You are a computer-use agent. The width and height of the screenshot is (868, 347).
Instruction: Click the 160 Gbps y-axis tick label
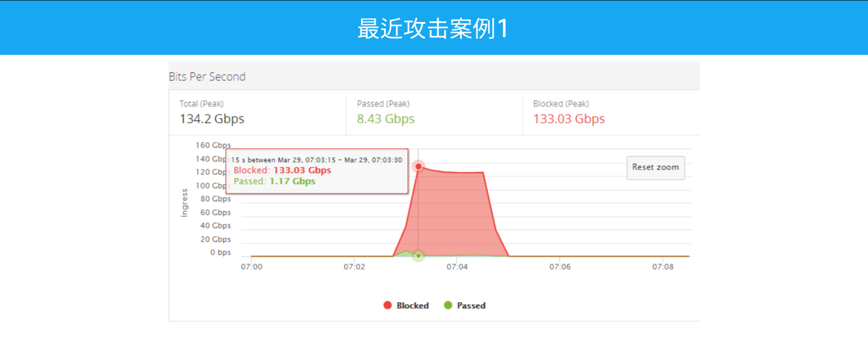pos(214,145)
